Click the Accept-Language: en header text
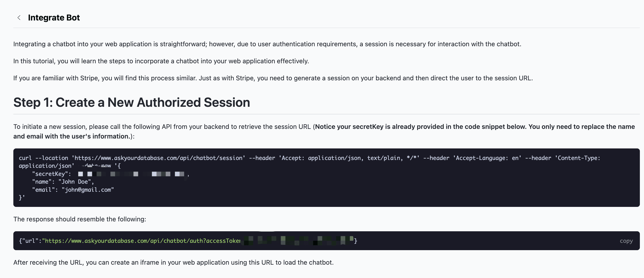 pyautogui.click(x=487, y=158)
